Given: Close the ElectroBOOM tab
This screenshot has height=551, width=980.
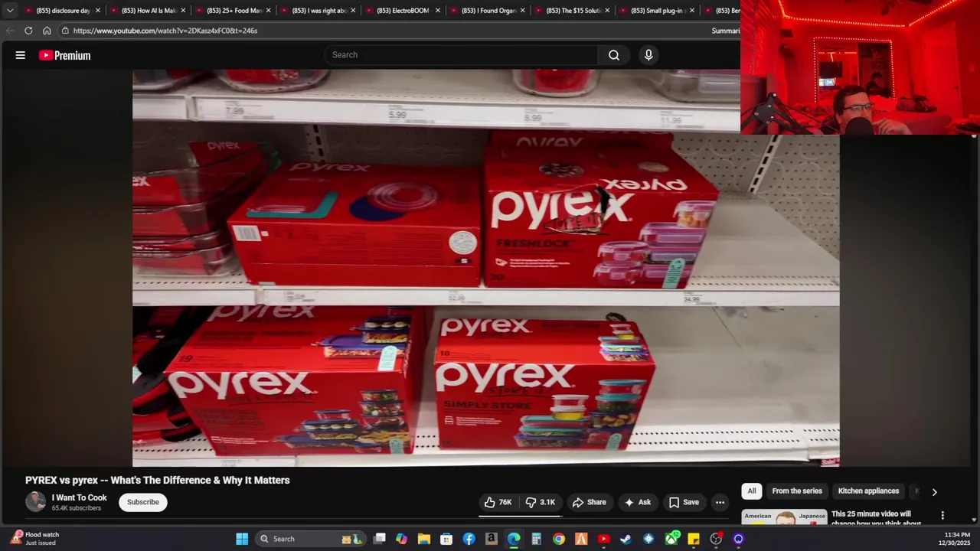Looking at the screenshot, I should [438, 11].
